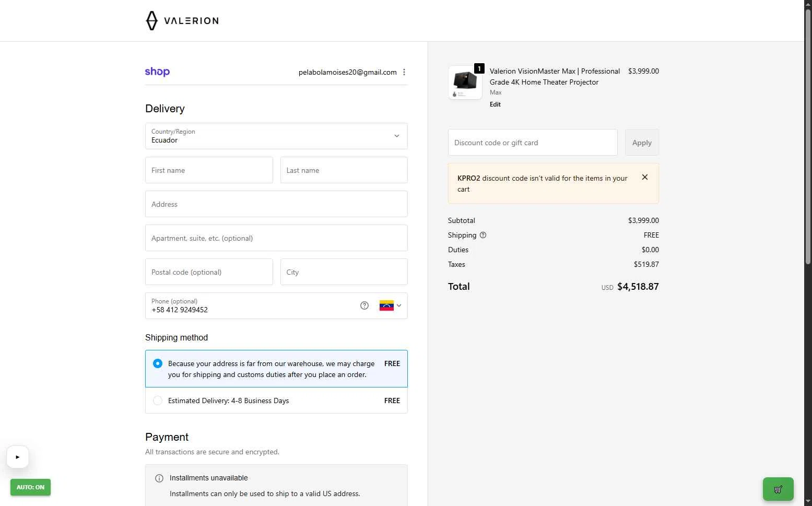Image resolution: width=812 pixels, height=506 pixels.
Task: Click Discount code or gift card field
Action: coord(533,143)
